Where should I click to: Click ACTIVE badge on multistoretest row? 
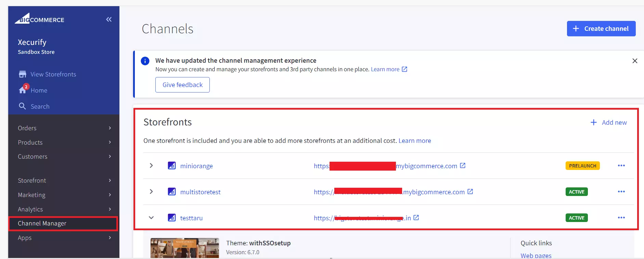[577, 192]
